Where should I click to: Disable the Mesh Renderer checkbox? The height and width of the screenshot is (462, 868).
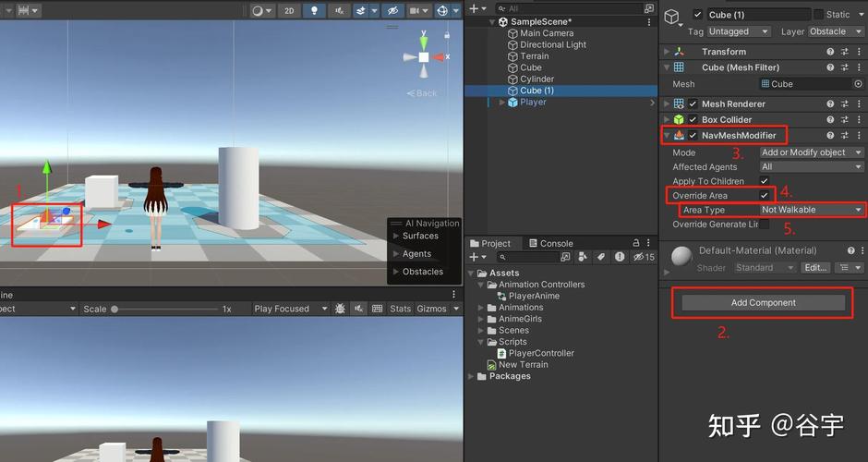[693, 103]
